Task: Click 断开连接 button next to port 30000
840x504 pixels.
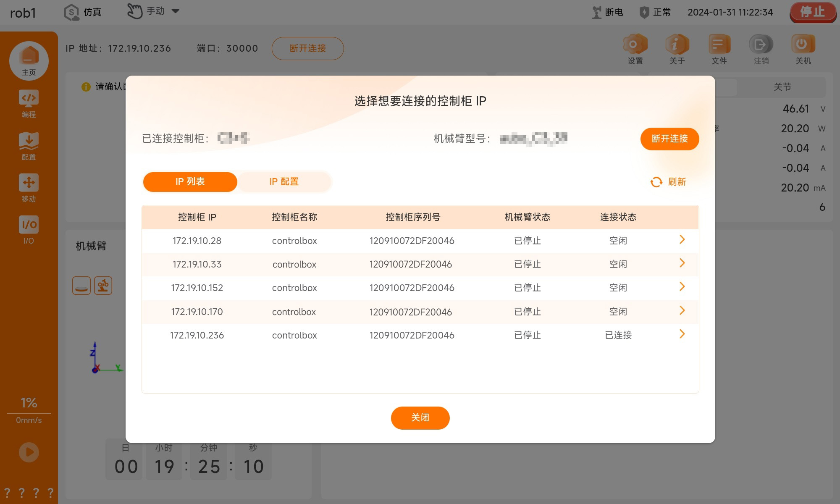Action: click(x=308, y=48)
